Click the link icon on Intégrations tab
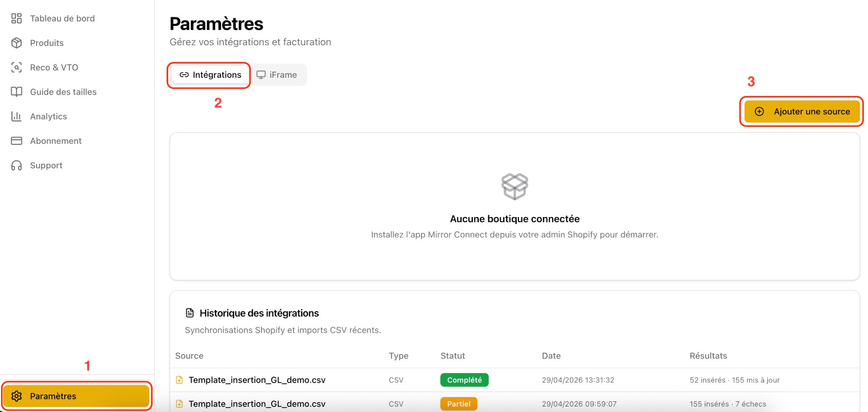Image resolution: width=868 pixels, height=412 pixels. click(x=184, y=75)
